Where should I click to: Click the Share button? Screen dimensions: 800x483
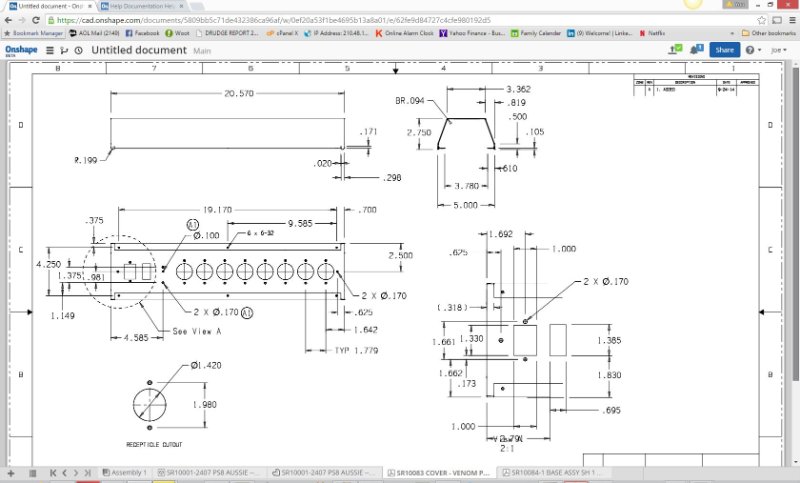(x=724, y=49)
